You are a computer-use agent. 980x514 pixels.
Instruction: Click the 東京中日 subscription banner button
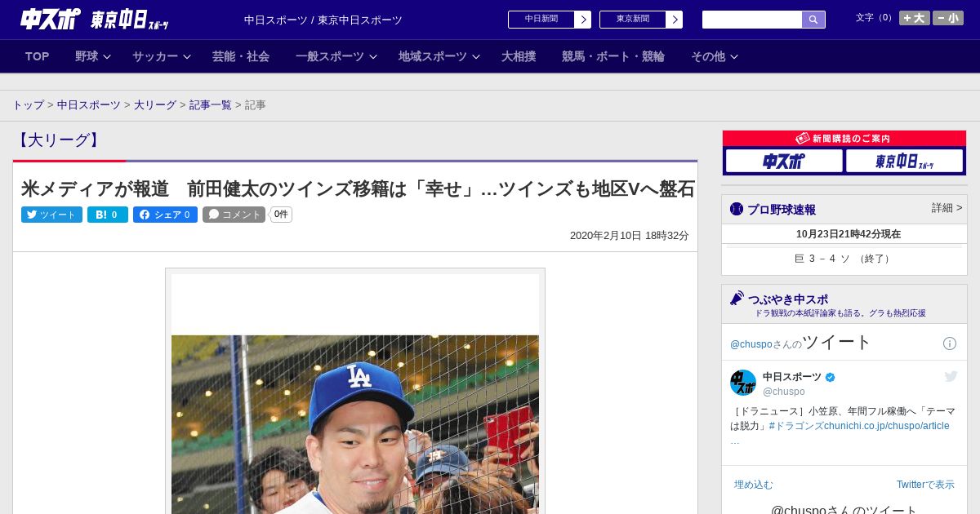point(904,161)
